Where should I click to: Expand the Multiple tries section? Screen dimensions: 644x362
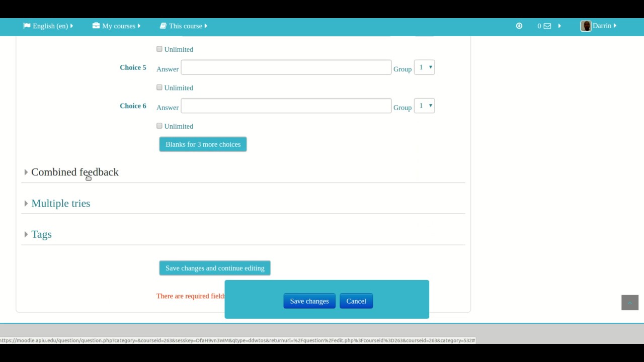(61, 203)
